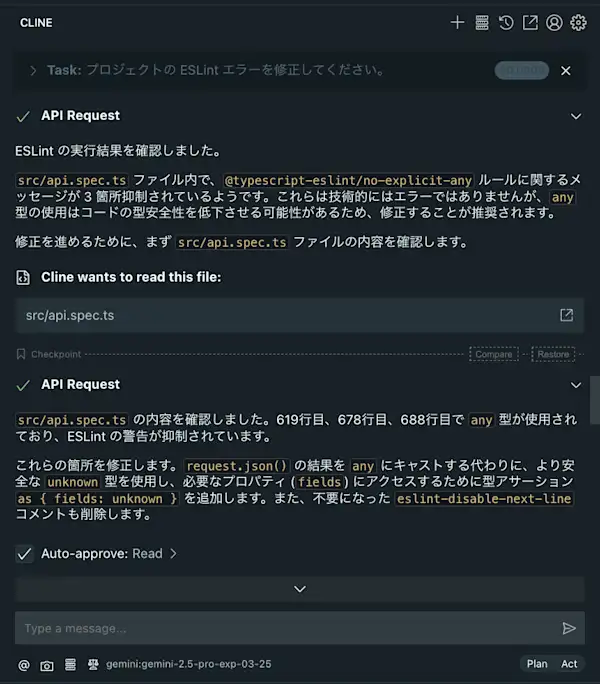Switch to Plan mode

tap(537, 664)
